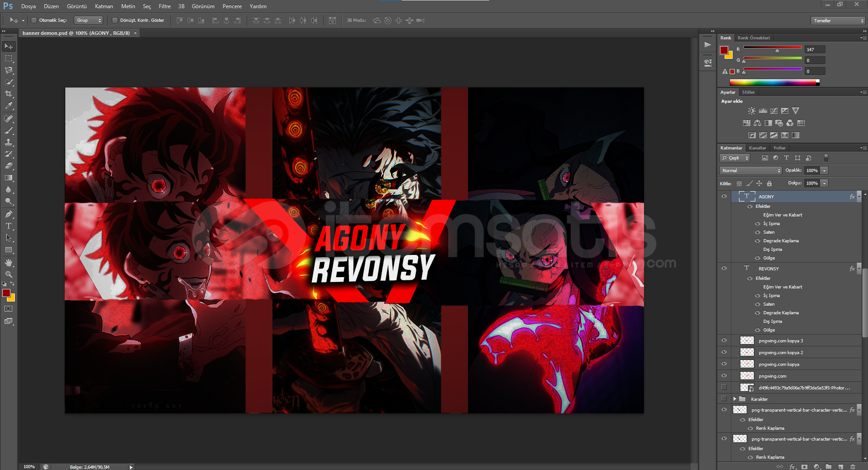The image size is (868, 470).
Task: Select the Horizontal Type tool
Action: click(x=9, y=226)
